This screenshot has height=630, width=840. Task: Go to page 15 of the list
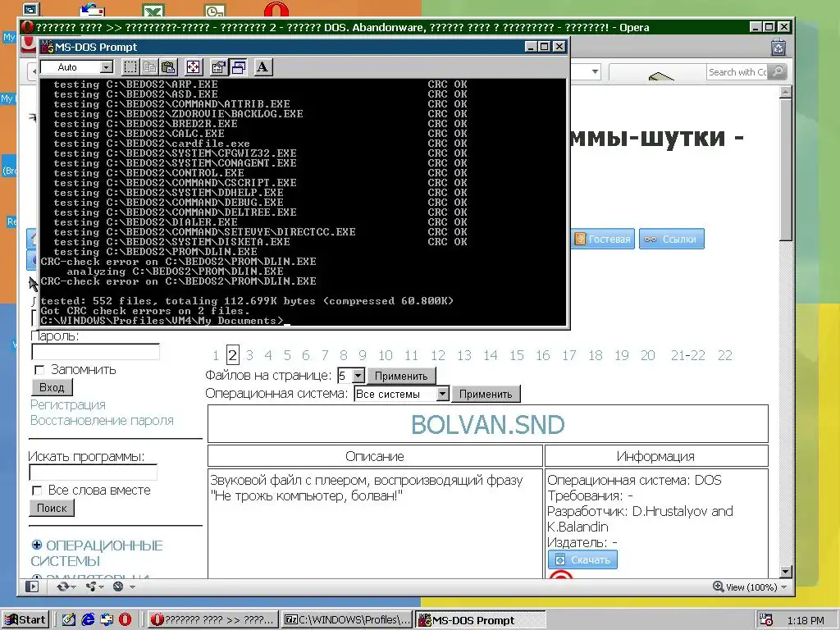[517, 355]
